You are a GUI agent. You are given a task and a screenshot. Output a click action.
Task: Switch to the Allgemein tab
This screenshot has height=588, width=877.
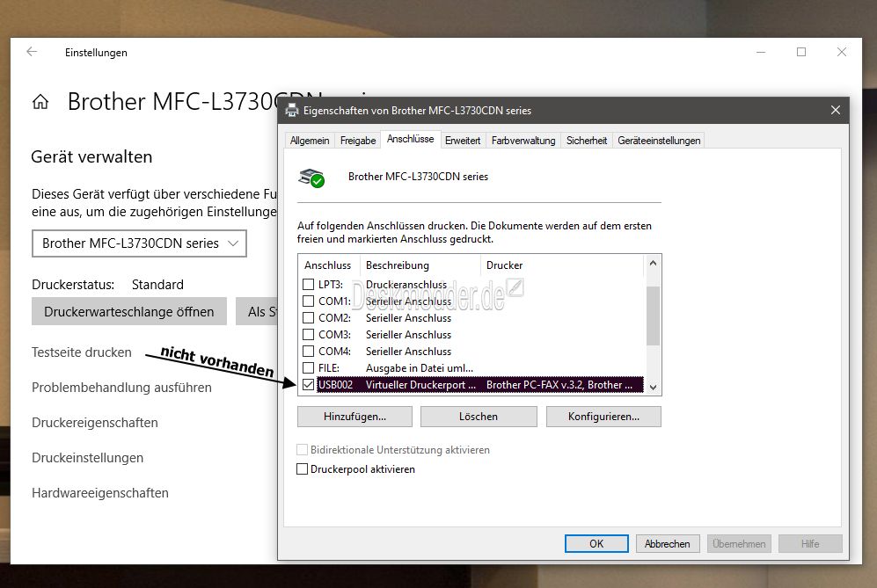(310, 141)
